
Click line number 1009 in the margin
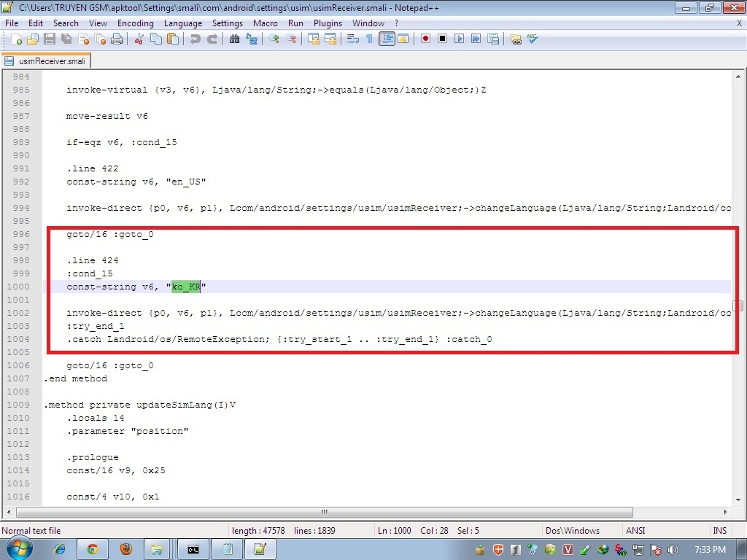tap(18, 405)
